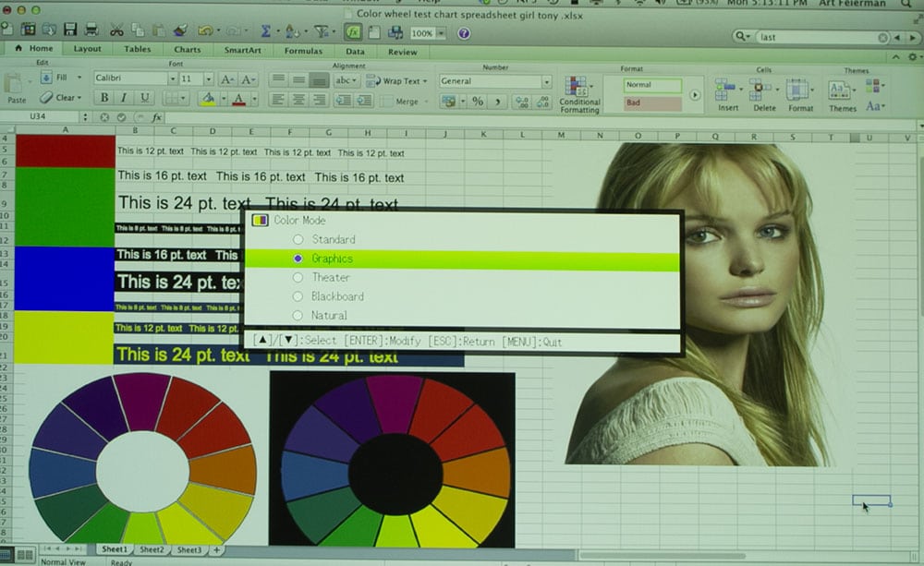The image size is (924, 566).
Task: Click the cell name box showing U34
Action: 38,116
